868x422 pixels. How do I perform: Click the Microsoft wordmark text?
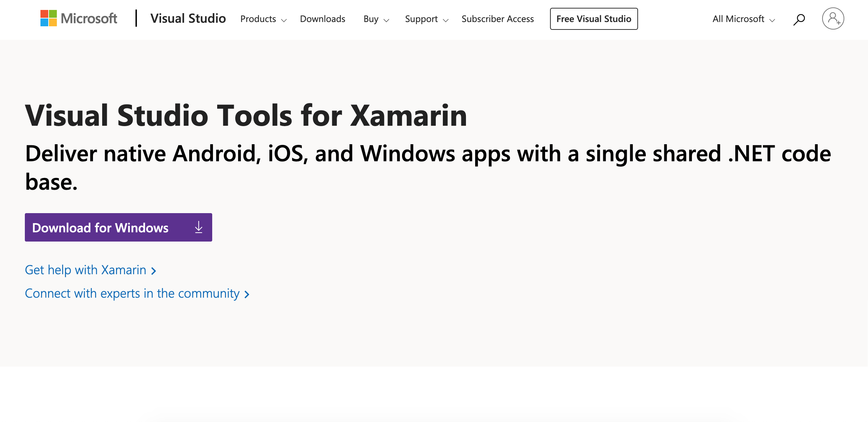(89, 18)
